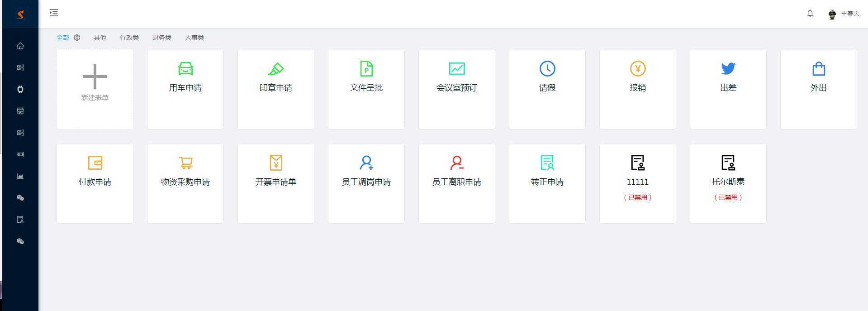The image size is (868, 311).
Task: Open the stamp icon 印章申请
Action: pyautogui.click(x=276, y=69)
